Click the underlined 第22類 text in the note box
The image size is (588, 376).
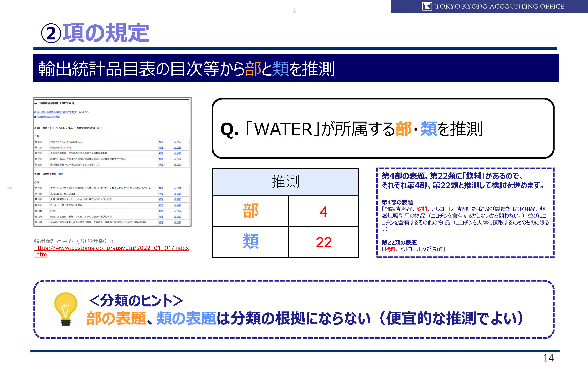coord(445,185)
